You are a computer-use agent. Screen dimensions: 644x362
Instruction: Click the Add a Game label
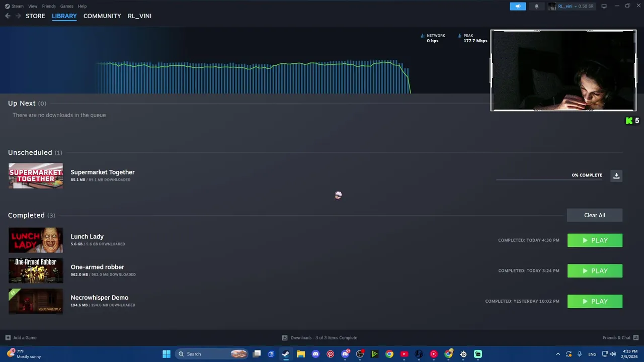[x=25, y=338]
